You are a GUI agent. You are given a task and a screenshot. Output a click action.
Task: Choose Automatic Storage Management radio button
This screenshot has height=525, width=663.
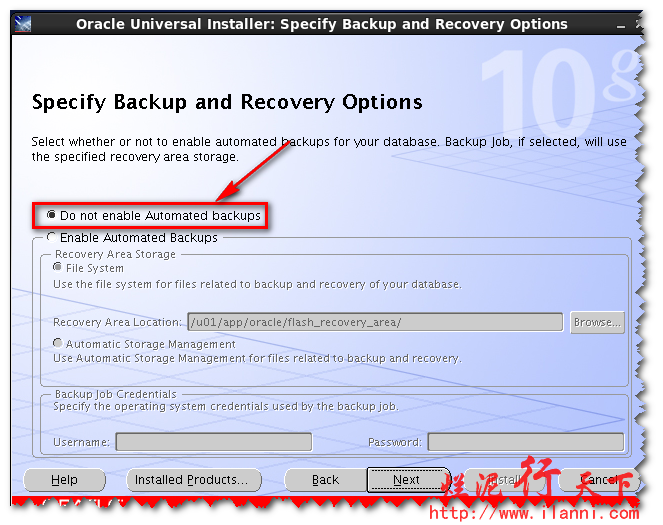pyautogui.click(x=59, y=344)
